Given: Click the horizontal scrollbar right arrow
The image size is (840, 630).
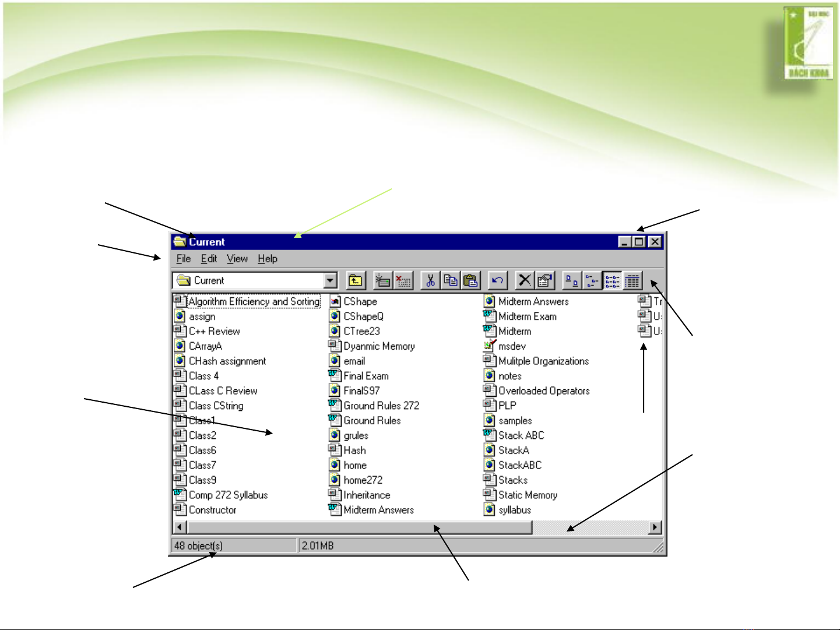Looking at the screenshot, I should [655, 527].
